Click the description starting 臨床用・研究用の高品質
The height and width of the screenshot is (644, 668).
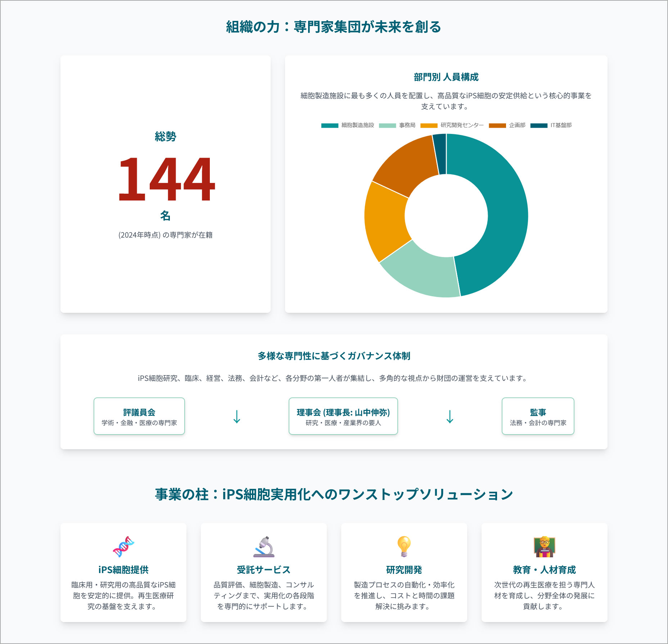(123, 596)
